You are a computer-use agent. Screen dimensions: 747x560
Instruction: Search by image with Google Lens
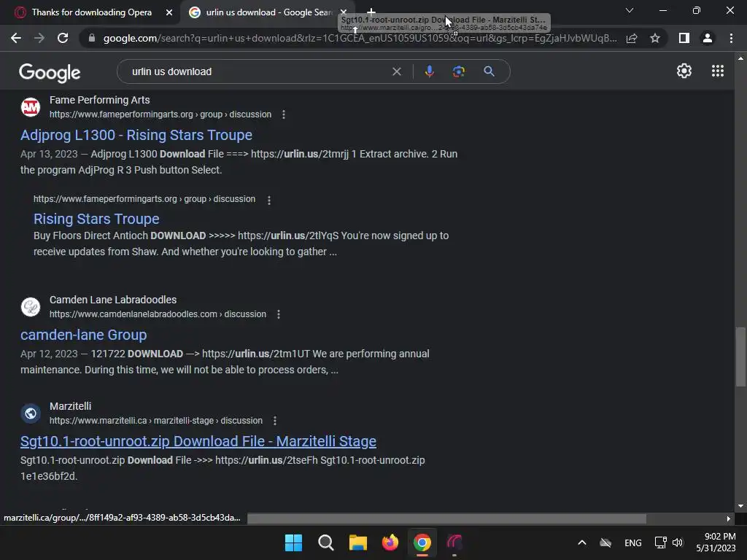[x=459, y=71]
